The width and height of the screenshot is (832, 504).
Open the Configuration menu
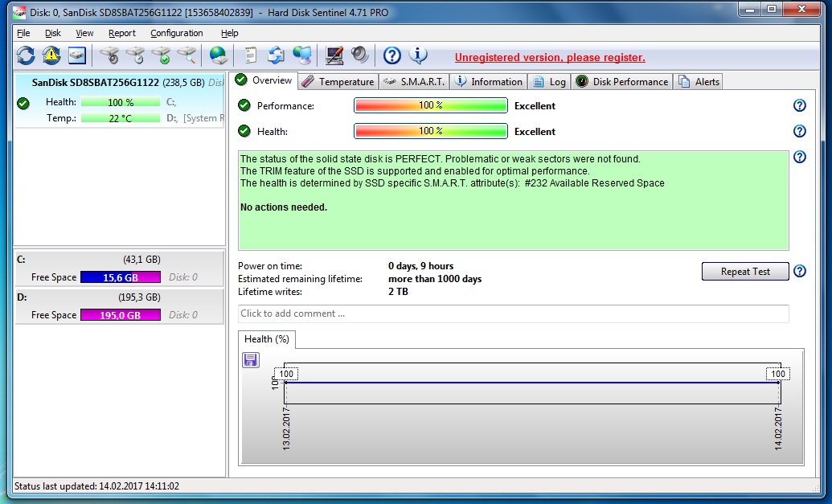pos(176,33)
